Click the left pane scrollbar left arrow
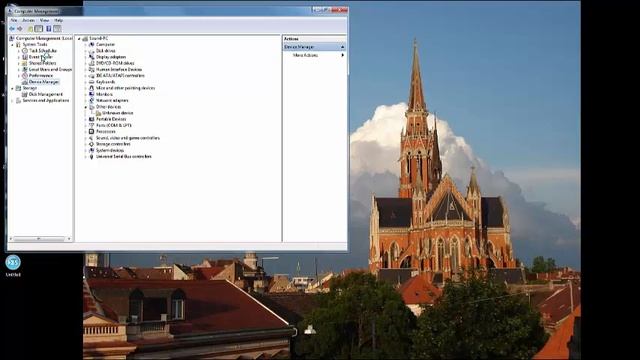The width and height of the screenshot is (640, 360). point(11,239)
